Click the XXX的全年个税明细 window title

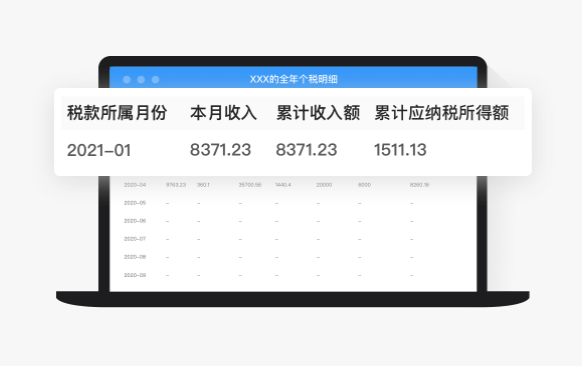(294, 79)
